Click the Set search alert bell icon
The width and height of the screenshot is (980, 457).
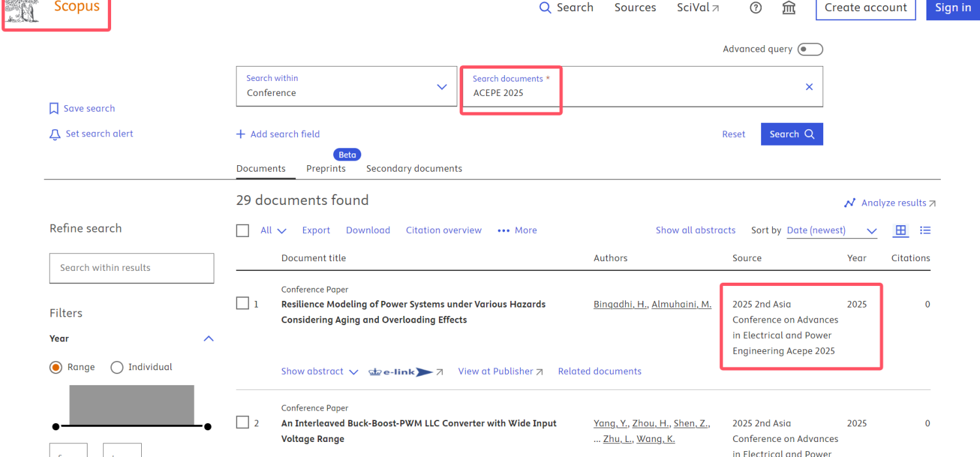click(x=55, y=134)
